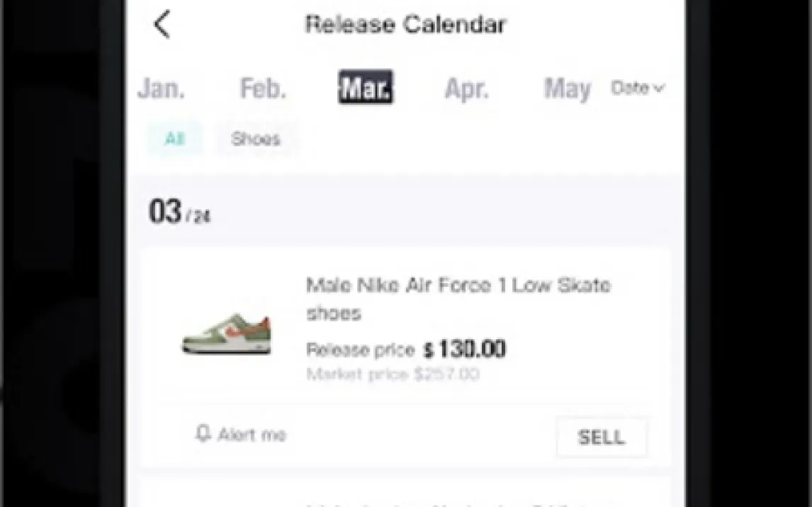Click the Nike Air Force 1 shoe image
The image size is (812, 507).
[x=227, y=334]
